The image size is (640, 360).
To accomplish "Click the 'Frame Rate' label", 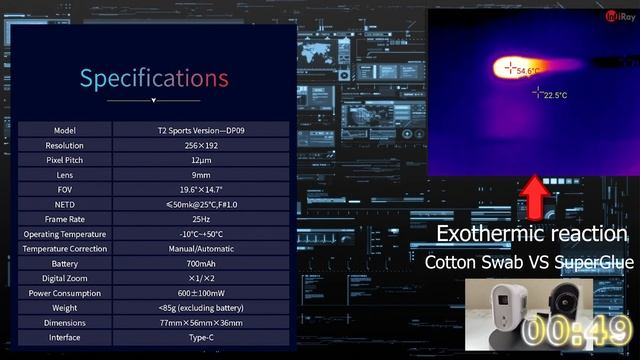I will [x=64, y=219].
